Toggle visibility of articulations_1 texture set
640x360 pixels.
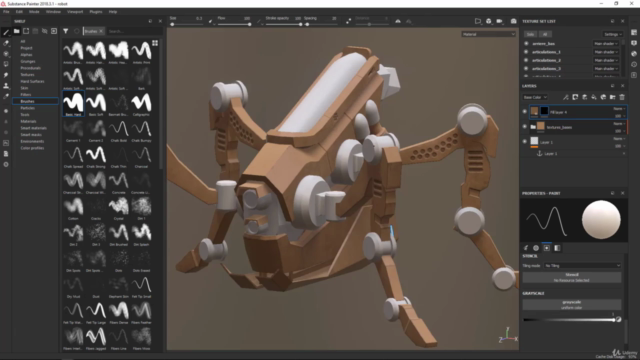click(x=526, y=52)
